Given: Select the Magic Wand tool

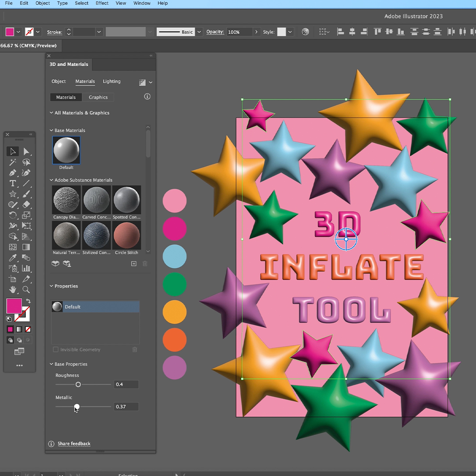Looking at the screenshot, I should tap(13, 162).
